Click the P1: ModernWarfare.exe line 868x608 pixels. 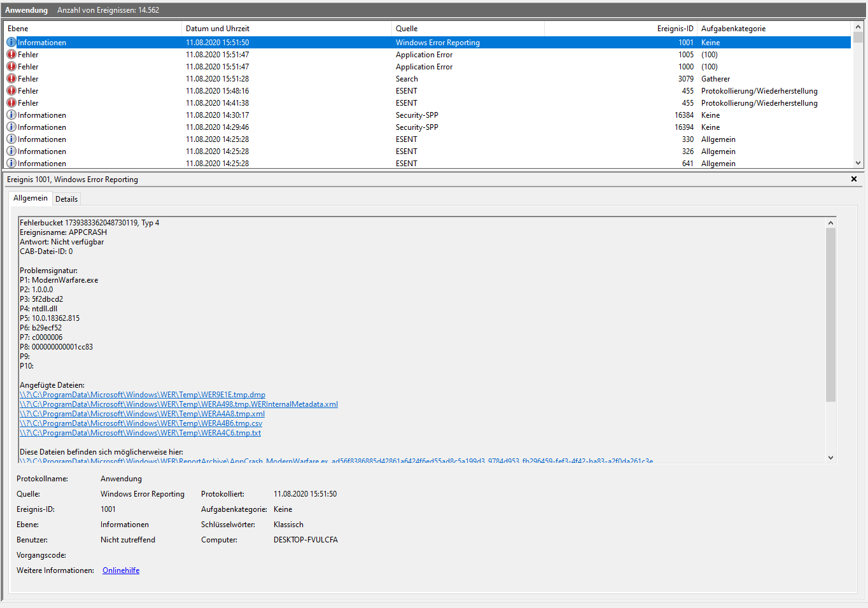[59, 280]
